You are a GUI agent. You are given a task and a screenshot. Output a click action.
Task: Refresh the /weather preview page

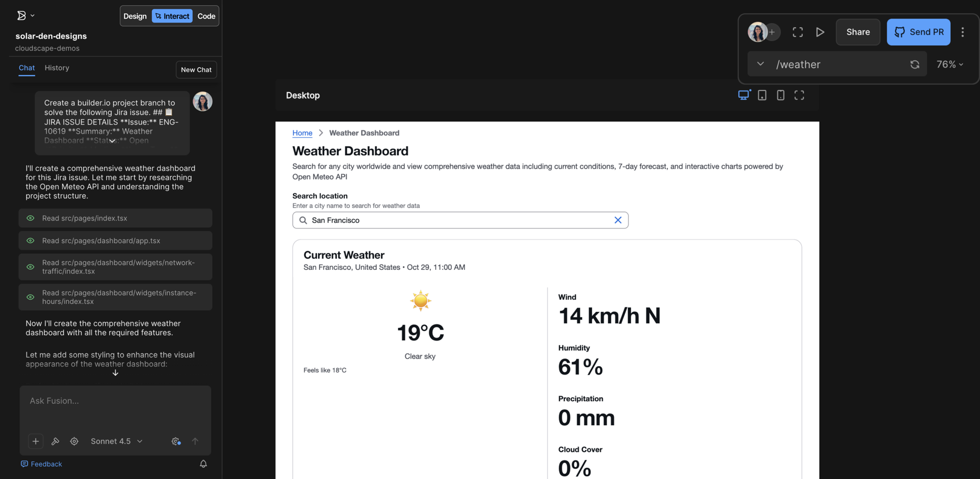(914, 64)
